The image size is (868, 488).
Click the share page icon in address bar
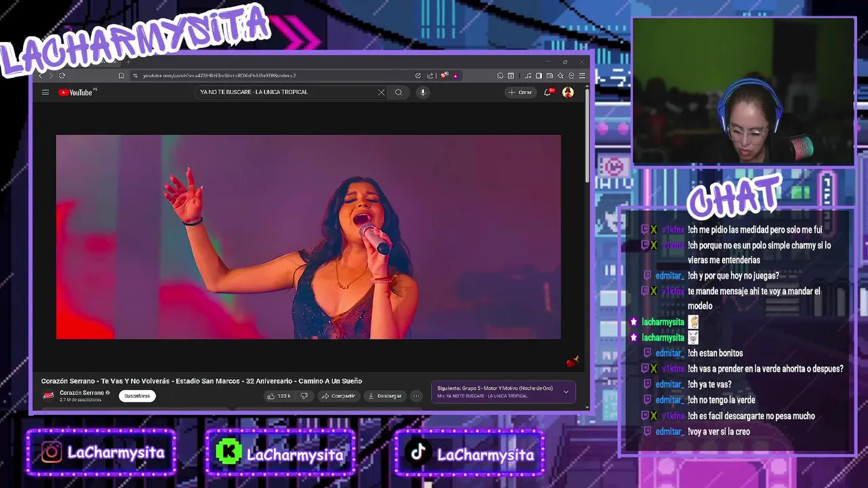click(x=430, y=75)
